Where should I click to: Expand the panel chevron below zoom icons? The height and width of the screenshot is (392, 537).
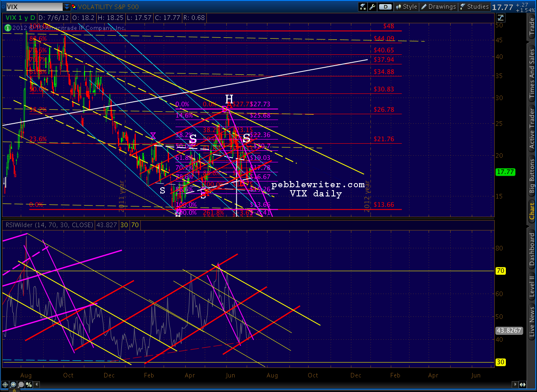[15, 390]
